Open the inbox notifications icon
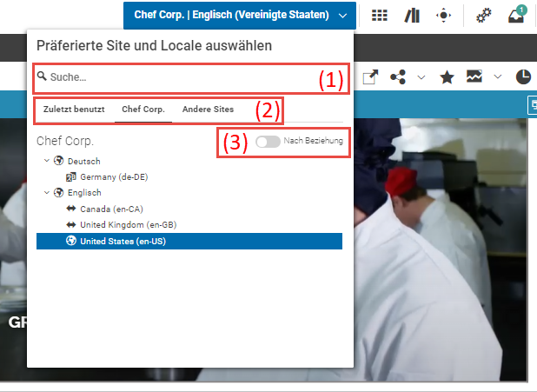 pos(516,15)
